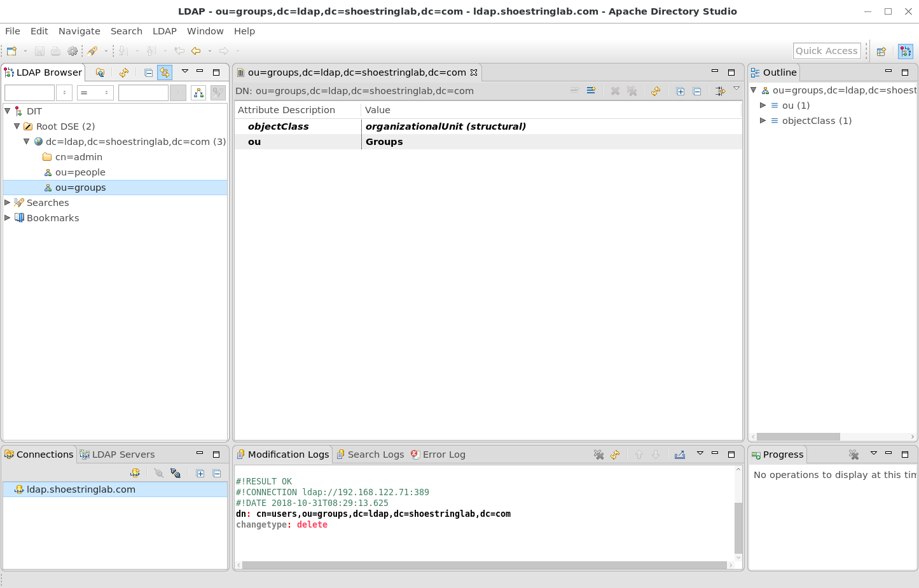Expand the Searches node
Image resolution: width=919 pixels, height=588 pixels.
[x=8, y=202]
